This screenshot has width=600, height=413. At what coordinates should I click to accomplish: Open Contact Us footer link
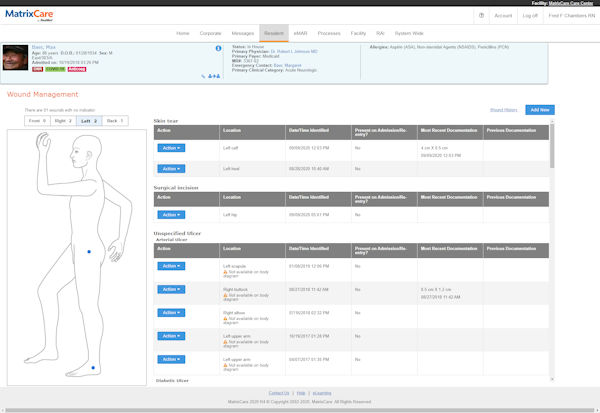point(279,393)
